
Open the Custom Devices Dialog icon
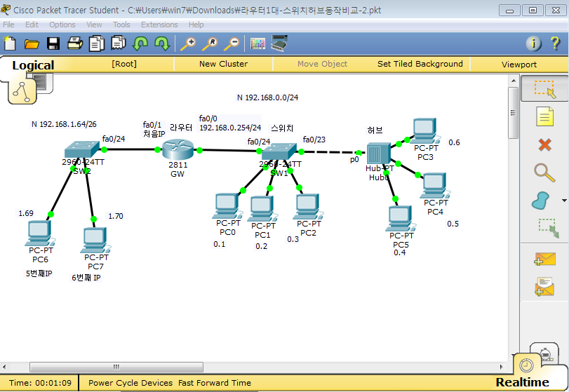(x=279, y=43)
